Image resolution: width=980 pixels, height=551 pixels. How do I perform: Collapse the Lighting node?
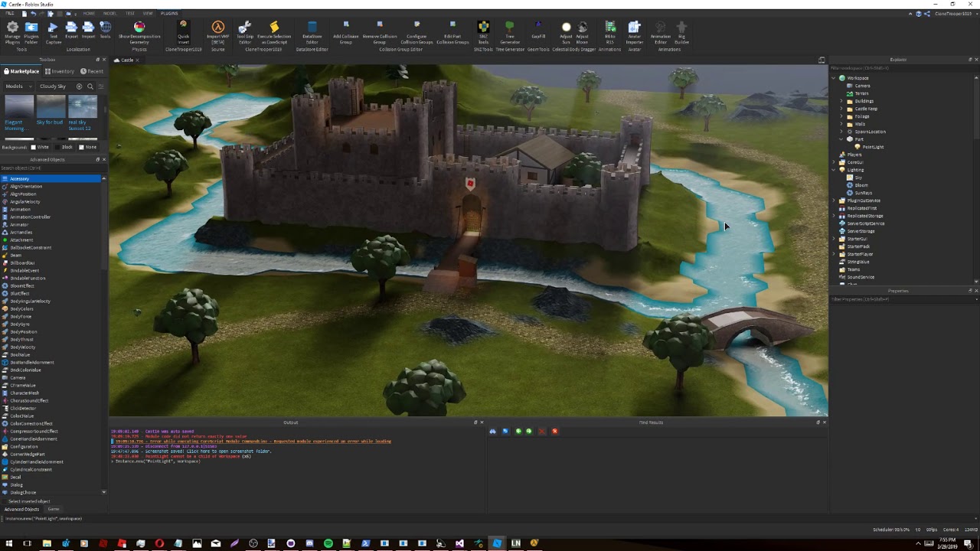click(x=835, y=170)
